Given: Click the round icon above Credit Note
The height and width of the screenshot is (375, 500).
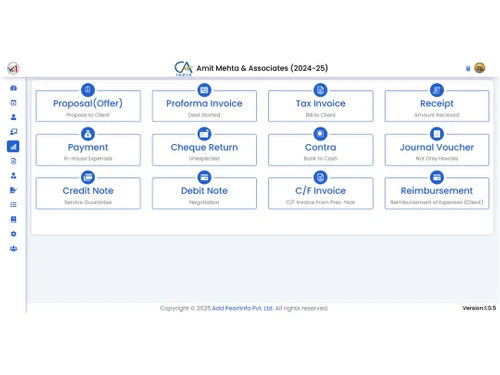Looking at the screenshot, I should coord(88,177).
